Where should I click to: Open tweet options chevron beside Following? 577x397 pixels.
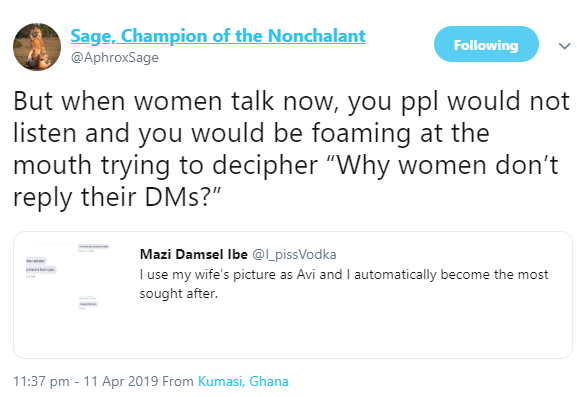coord(564,46)
